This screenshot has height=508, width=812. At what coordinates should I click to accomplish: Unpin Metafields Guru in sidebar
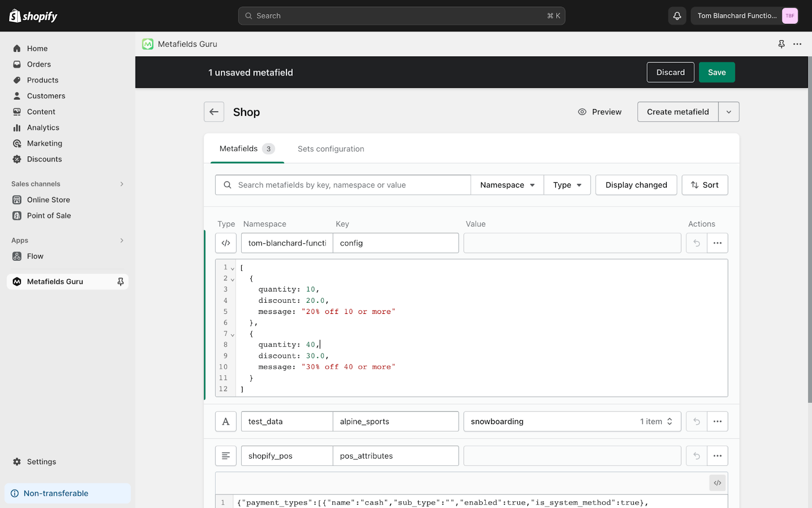coord(120,281)
